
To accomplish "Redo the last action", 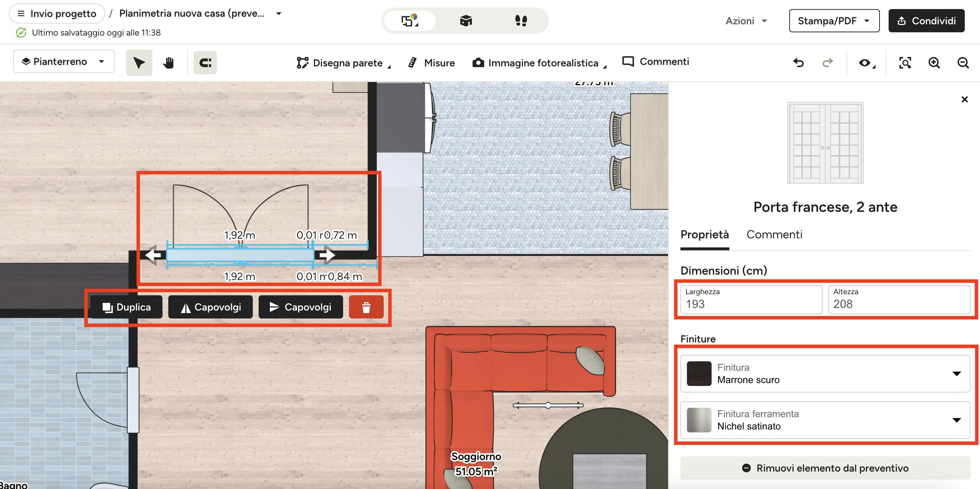I will point(827,62).
